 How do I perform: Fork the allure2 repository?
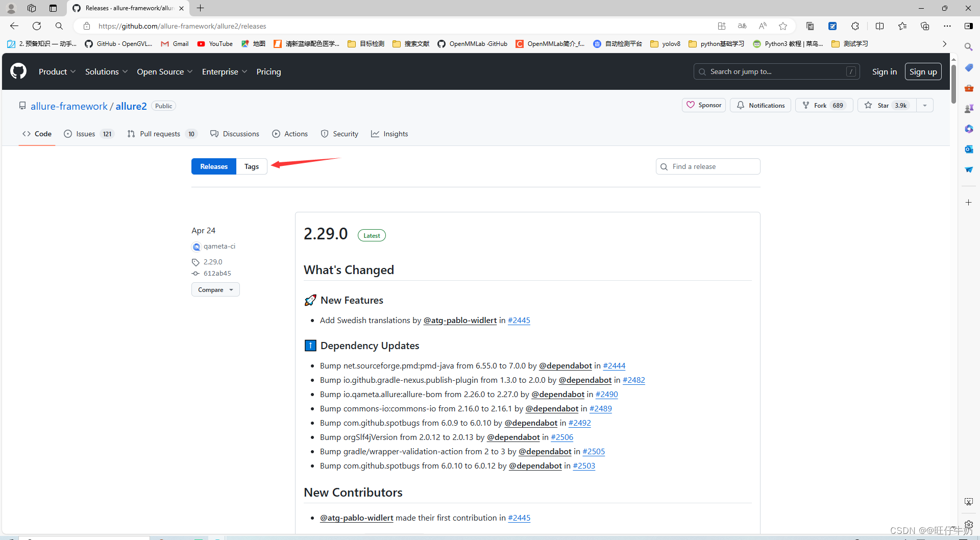click(824, 105)
